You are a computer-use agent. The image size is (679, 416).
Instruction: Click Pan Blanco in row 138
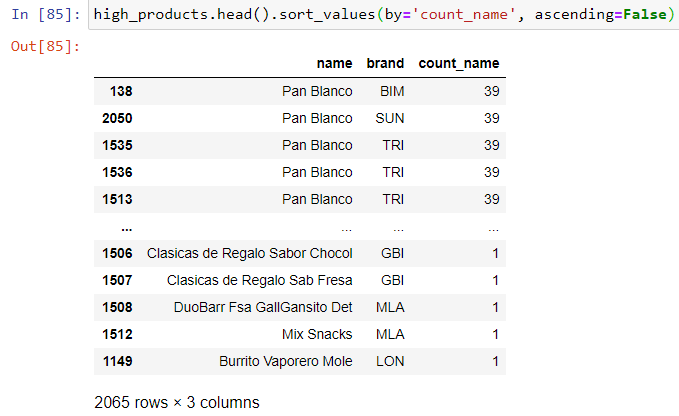click(317, 91)
